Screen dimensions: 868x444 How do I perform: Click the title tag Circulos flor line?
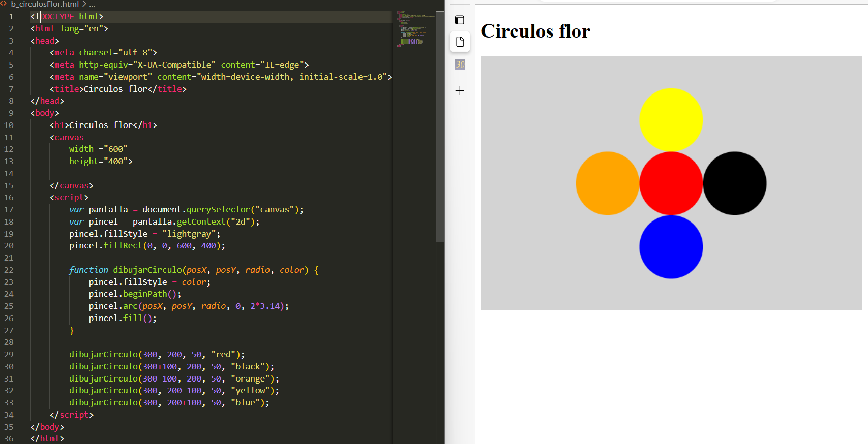click(x=118, y=89)
